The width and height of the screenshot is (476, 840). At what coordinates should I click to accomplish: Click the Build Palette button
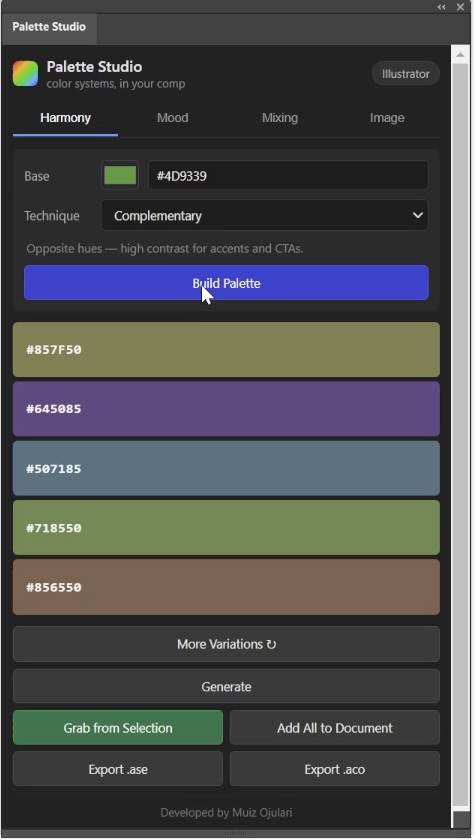(x=226, y=283)
